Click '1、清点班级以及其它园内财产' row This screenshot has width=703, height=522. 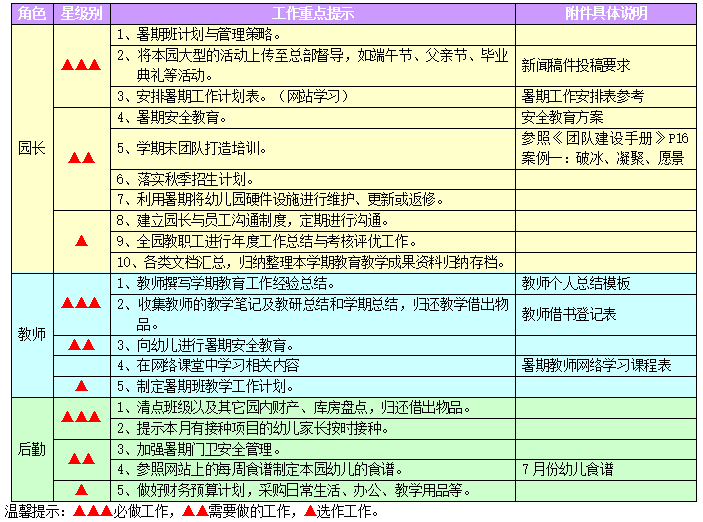(313, 408)
